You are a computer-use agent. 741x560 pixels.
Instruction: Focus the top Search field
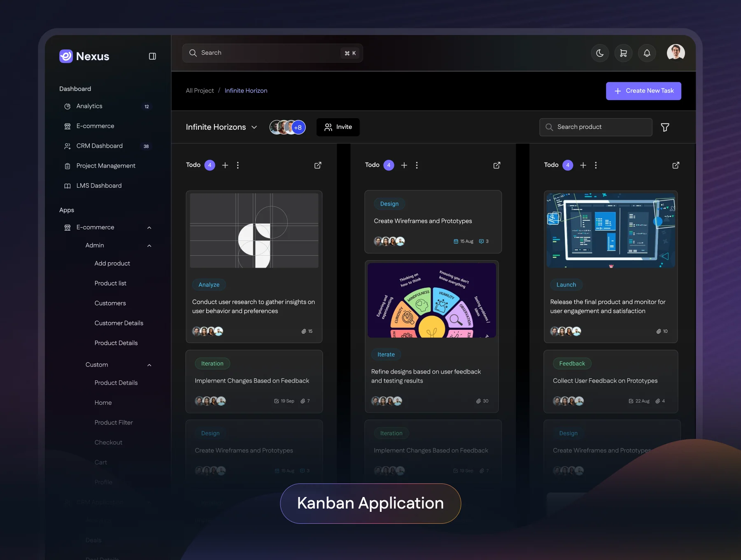coord(273,53)
